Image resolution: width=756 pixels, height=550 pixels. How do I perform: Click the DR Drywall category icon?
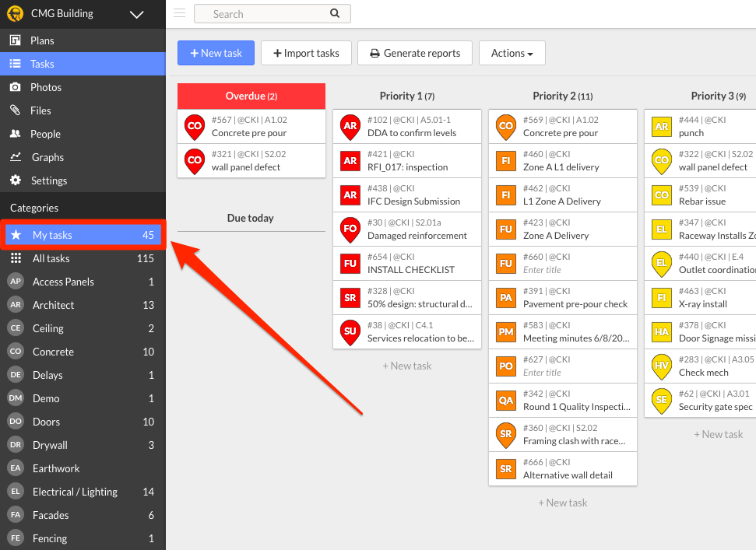coord(16,445)
